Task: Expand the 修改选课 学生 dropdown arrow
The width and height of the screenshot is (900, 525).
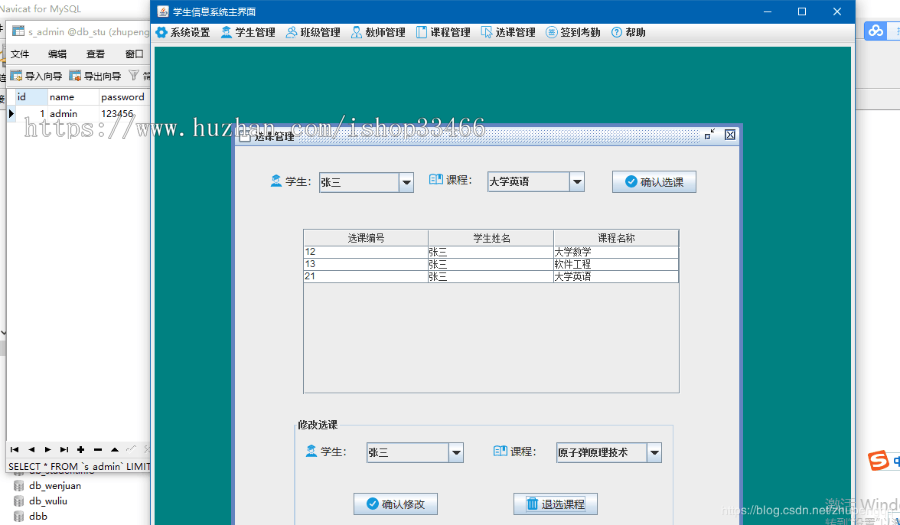Action: [x=456, y=453]
